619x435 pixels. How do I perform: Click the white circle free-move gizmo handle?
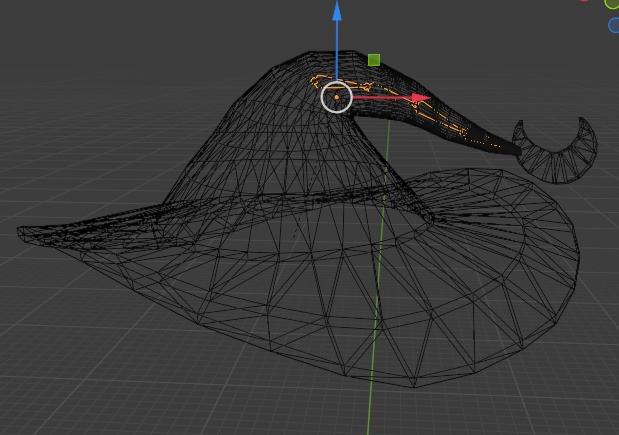[336, 97]
